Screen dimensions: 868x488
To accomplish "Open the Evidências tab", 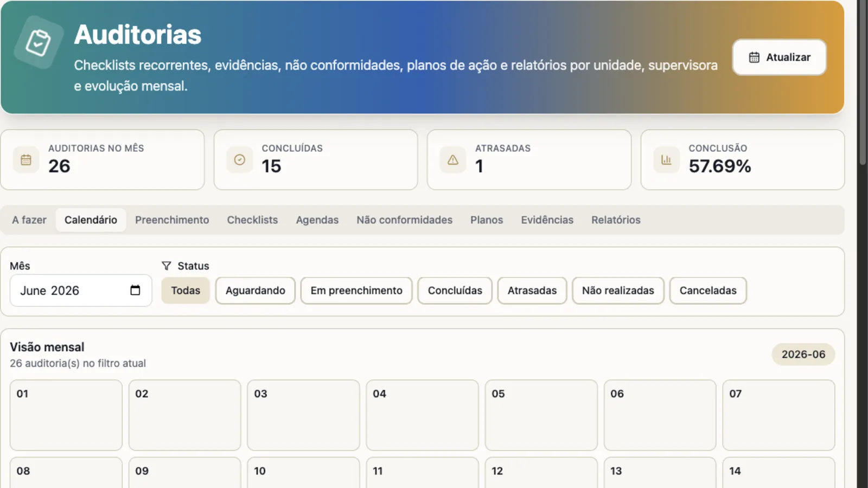I will pyautogui.click(x=547, y=220).
